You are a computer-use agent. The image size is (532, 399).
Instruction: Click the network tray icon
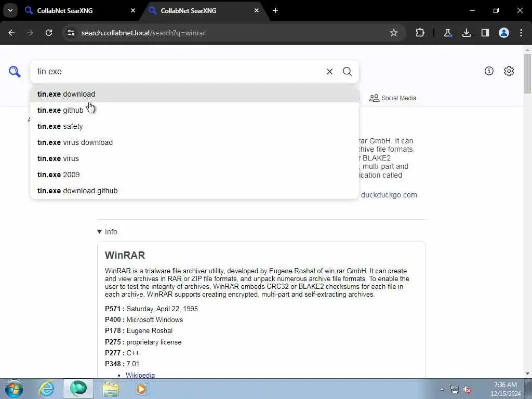[454, 390]
